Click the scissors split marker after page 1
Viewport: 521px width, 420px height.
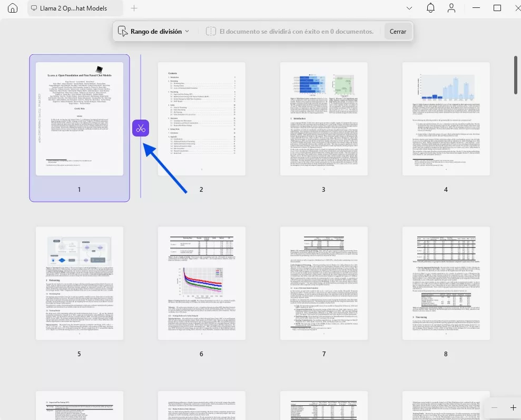tap(141, 128)
